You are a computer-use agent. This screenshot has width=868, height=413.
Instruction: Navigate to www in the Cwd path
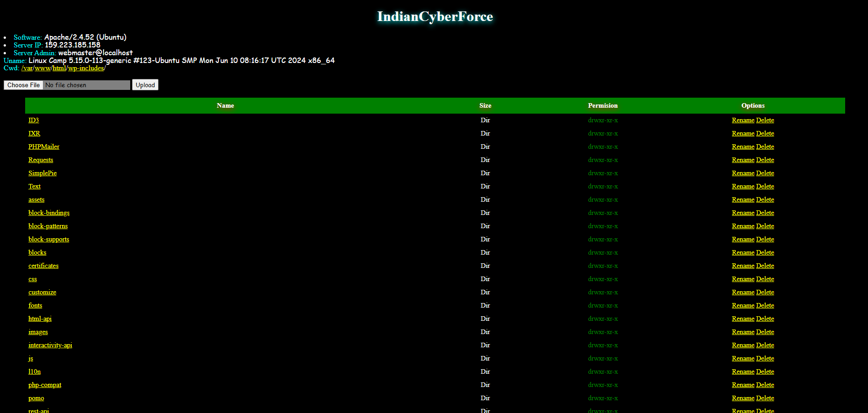tap(42, 68)
